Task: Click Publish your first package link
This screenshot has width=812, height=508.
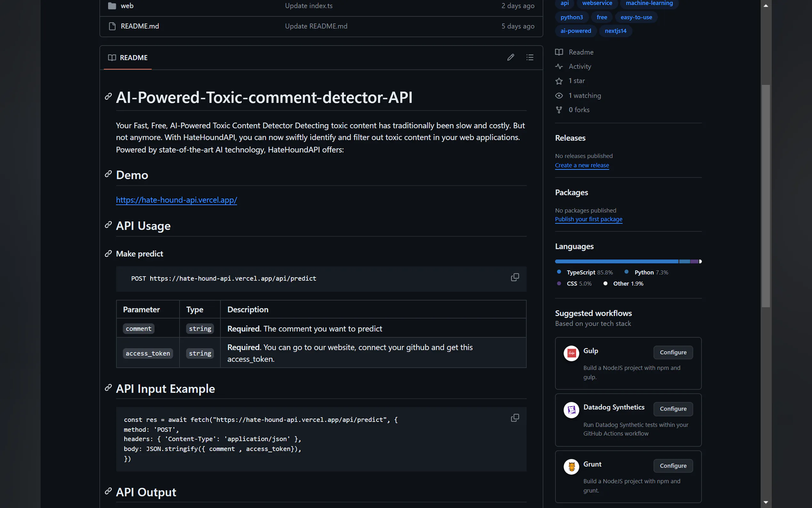Action: coord(589,219)
